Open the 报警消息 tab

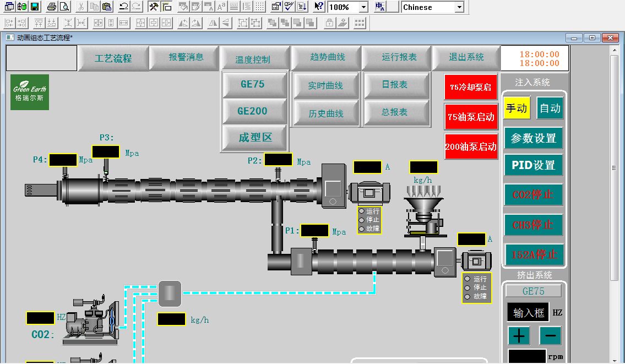click(x=186, y=57)
